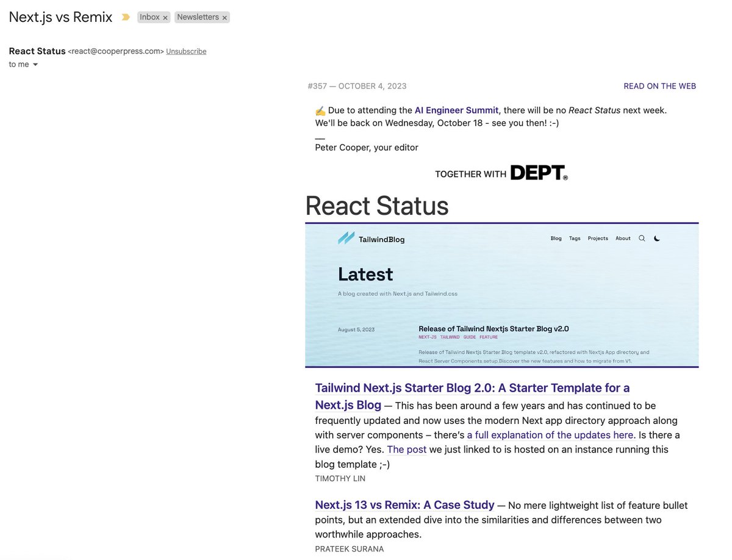Image resolution: width=732 pixels, height=560 pixels.
Task: Click 'Peter Cooper, your editor' signature
Action: [x=367, y=147]
